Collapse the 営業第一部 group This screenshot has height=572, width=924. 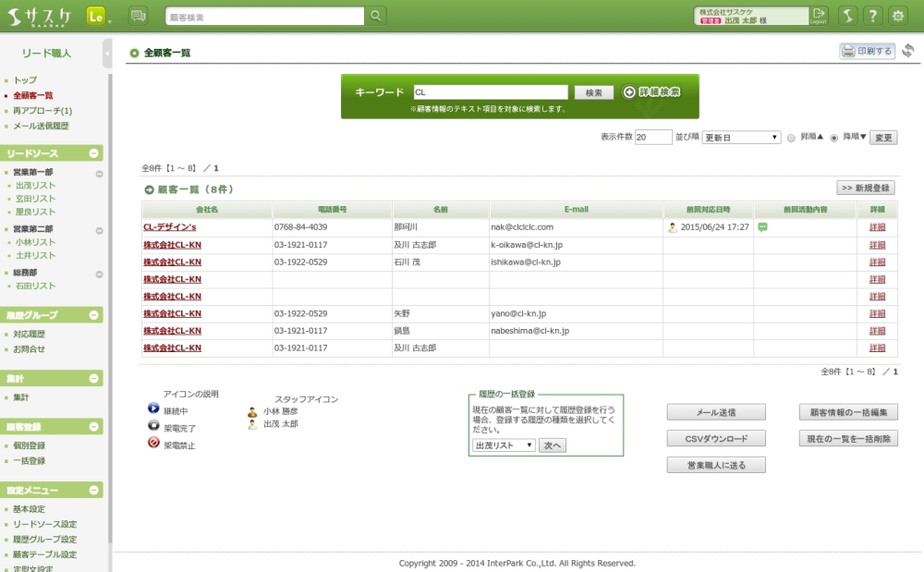point(100,173)
